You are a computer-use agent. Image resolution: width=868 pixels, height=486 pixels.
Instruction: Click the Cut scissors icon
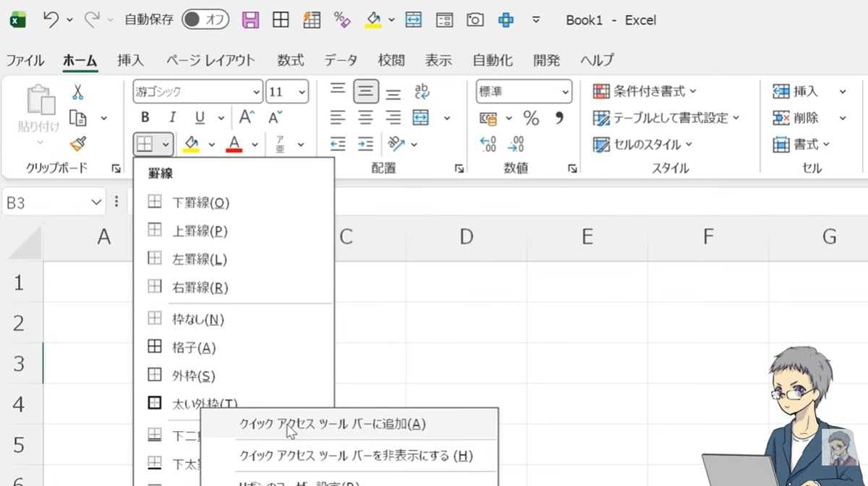coord(77,92)
